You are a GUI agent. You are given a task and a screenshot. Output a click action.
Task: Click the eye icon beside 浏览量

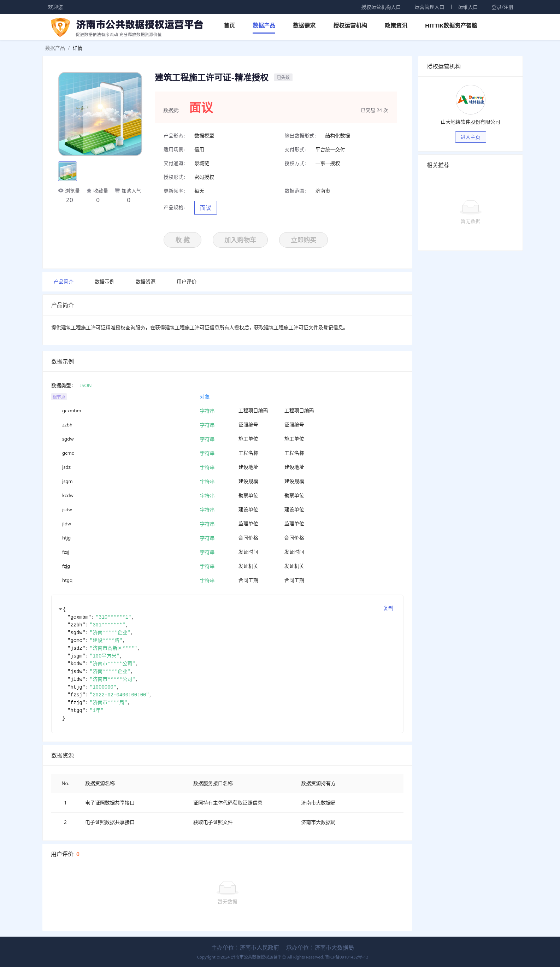pyautogui.click(x=61, y=191)
